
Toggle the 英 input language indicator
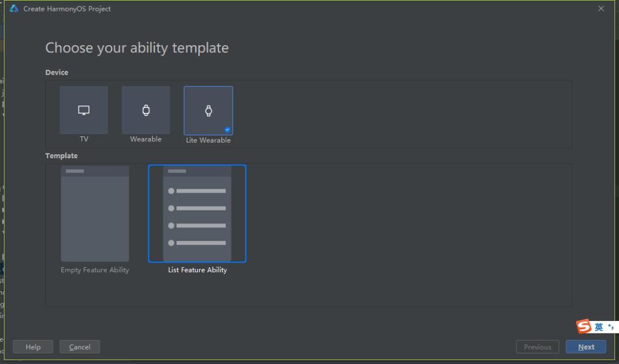coord(598,327)
